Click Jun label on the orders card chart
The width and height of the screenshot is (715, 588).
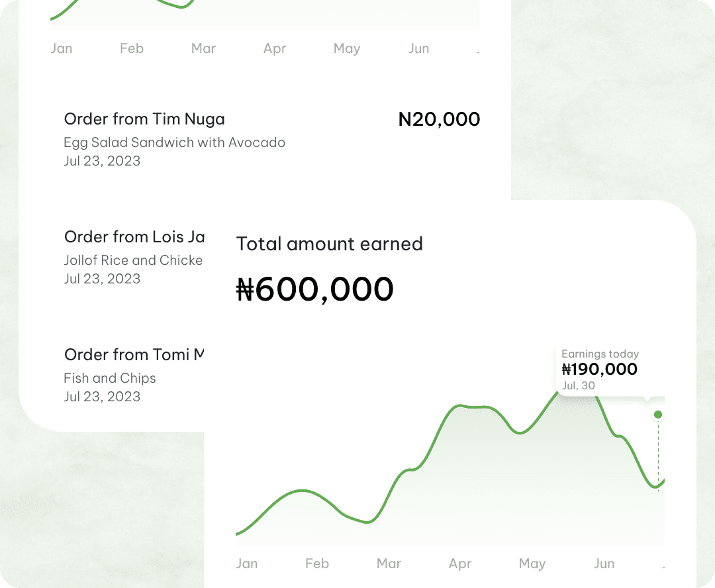[x=418, y=48]
